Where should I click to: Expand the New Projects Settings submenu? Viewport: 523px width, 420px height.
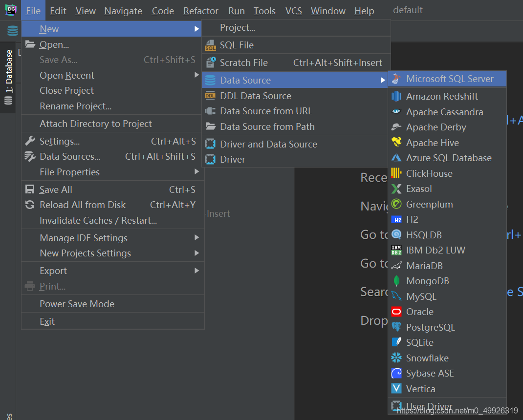point(197,253)
